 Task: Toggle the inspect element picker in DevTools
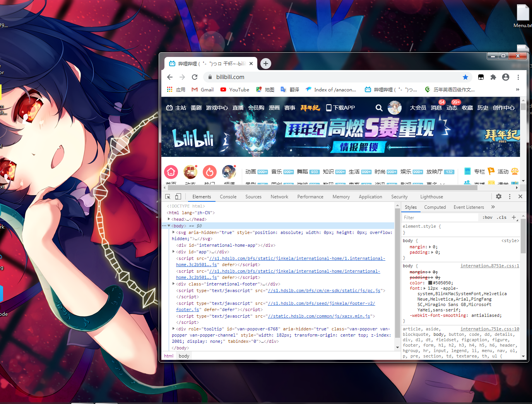(x=168, y=197)
